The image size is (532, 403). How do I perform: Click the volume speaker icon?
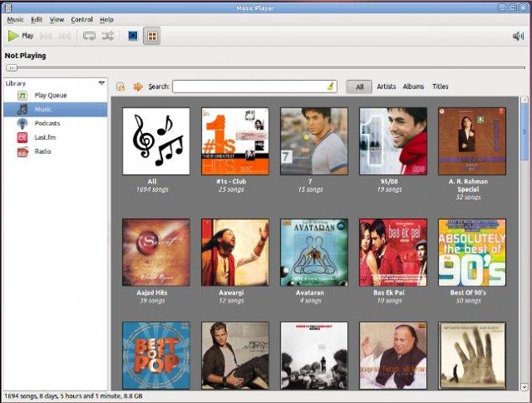(x=518, y=36)
